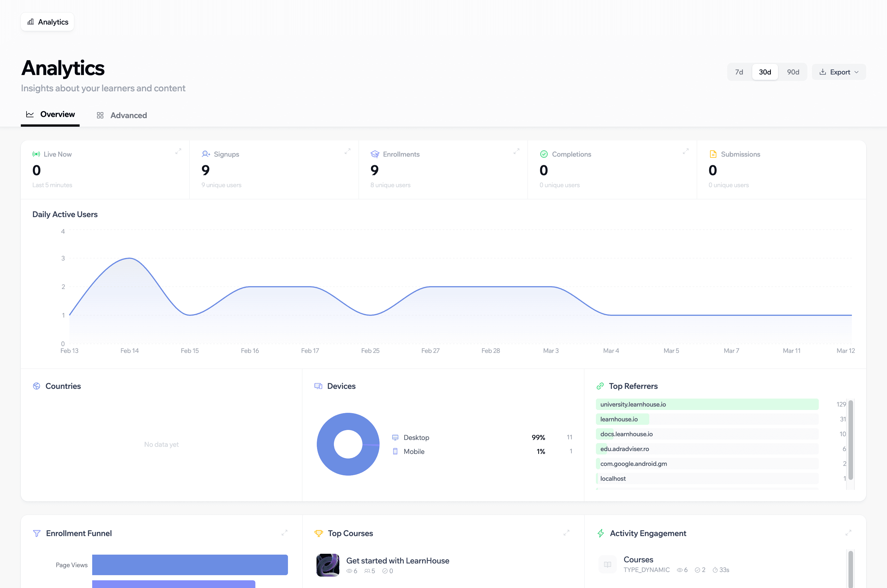Viewport: 887px width, 588px height.
Task: Click the Signups user-plus icon
Action: click(x=205, y=154)
